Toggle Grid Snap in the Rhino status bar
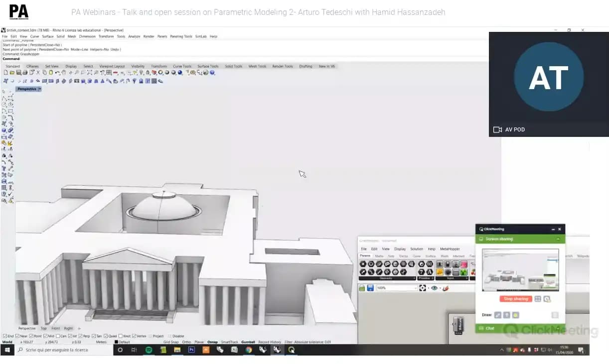The height and width of the screenshot is (364, 609). point(171,342)
